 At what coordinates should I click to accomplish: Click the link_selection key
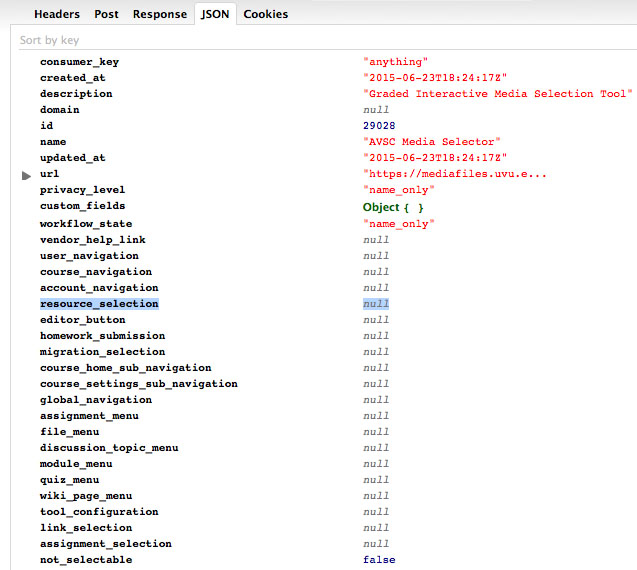[86, 528]
